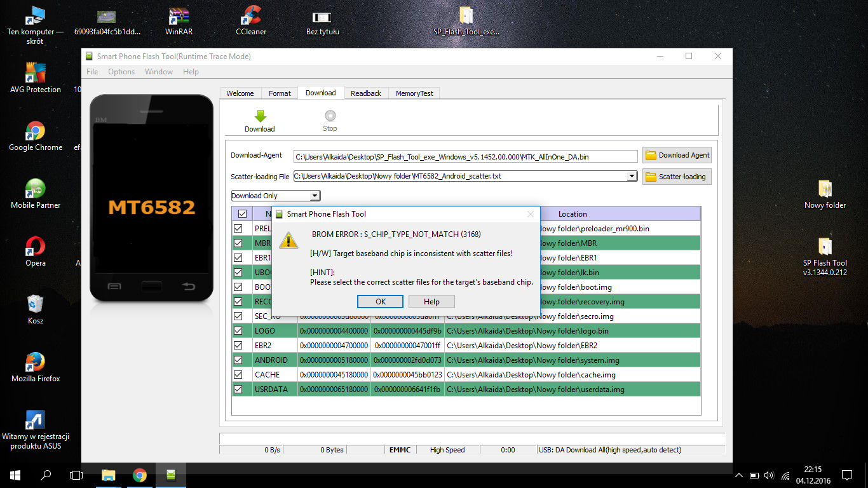Uncheck the preloader row checkbox

point(238,228)
